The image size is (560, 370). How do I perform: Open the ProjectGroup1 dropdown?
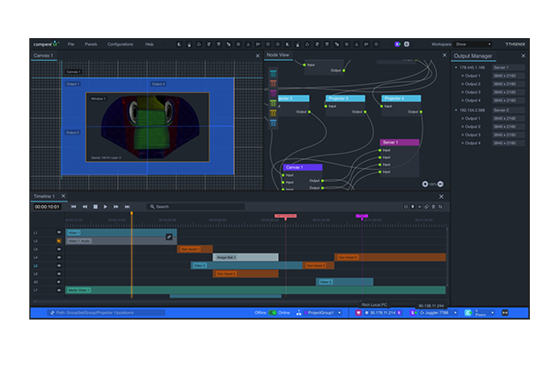(322, 313)
